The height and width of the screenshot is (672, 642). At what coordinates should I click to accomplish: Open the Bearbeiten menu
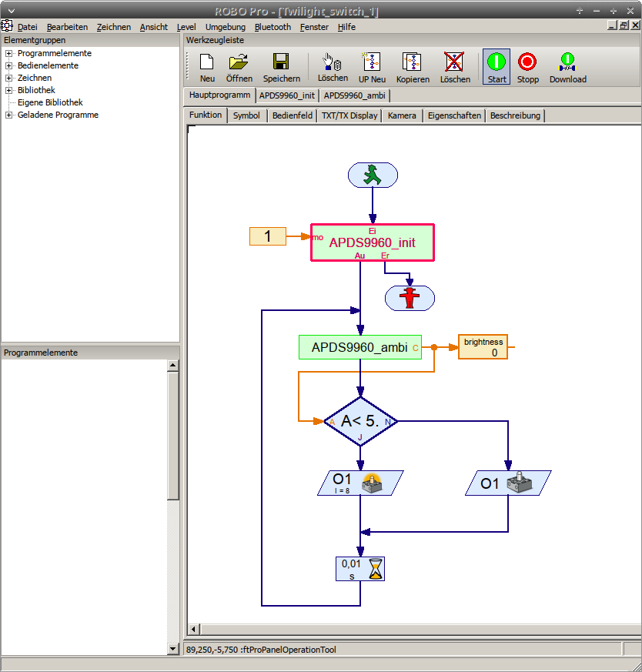pos(67,27)
